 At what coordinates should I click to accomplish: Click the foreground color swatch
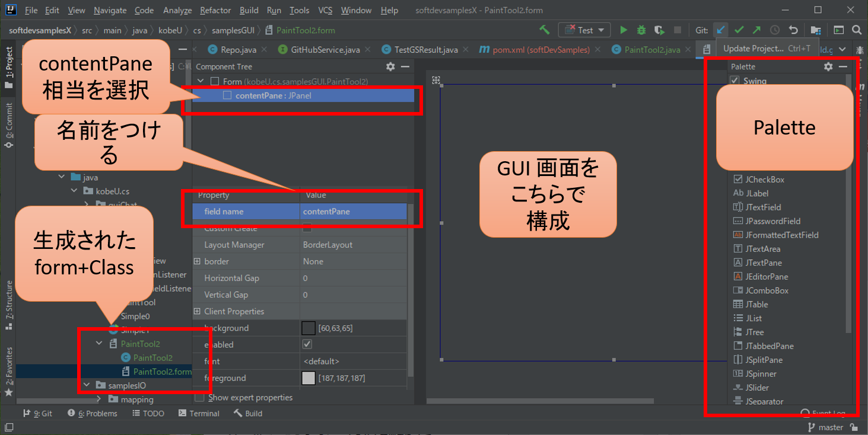[x=309, y=378]
